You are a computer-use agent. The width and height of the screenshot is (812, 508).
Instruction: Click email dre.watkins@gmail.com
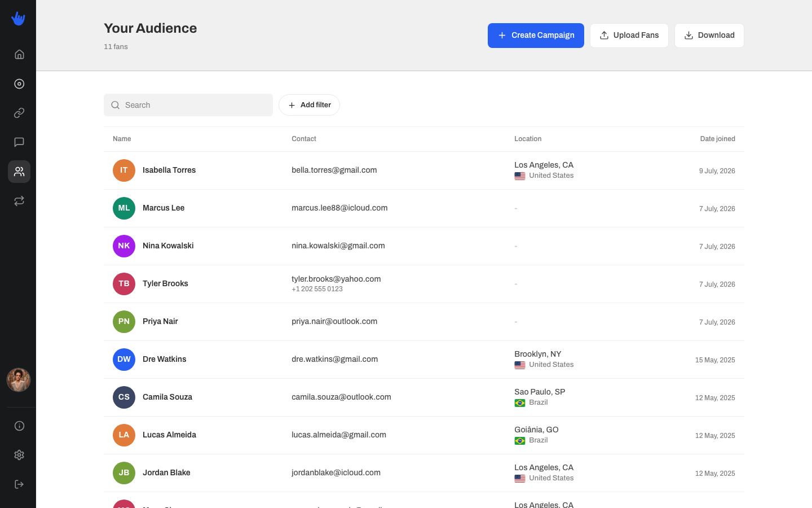335,360
